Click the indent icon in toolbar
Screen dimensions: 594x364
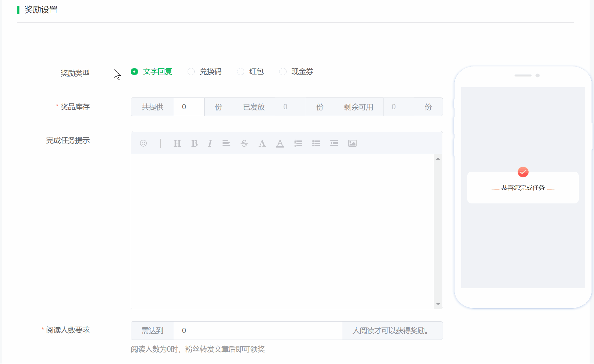click(x=334, y=143)
